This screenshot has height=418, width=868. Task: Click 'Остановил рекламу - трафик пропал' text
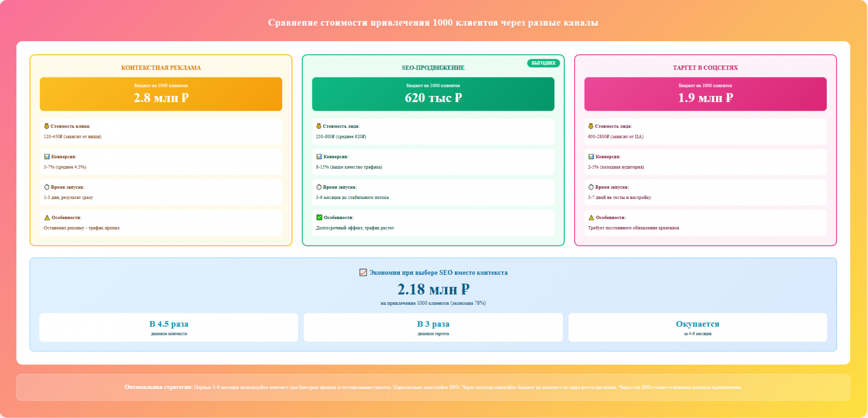tap(82, 228)
